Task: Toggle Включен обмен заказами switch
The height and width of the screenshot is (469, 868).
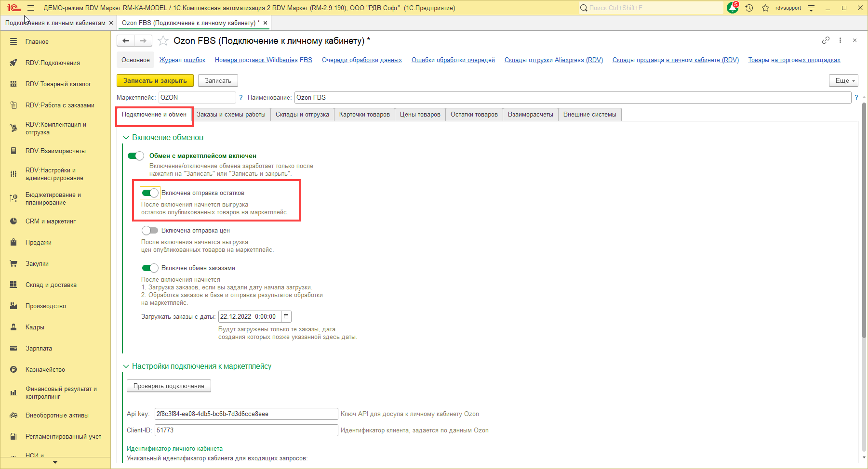Action: (x=150, y=268)
